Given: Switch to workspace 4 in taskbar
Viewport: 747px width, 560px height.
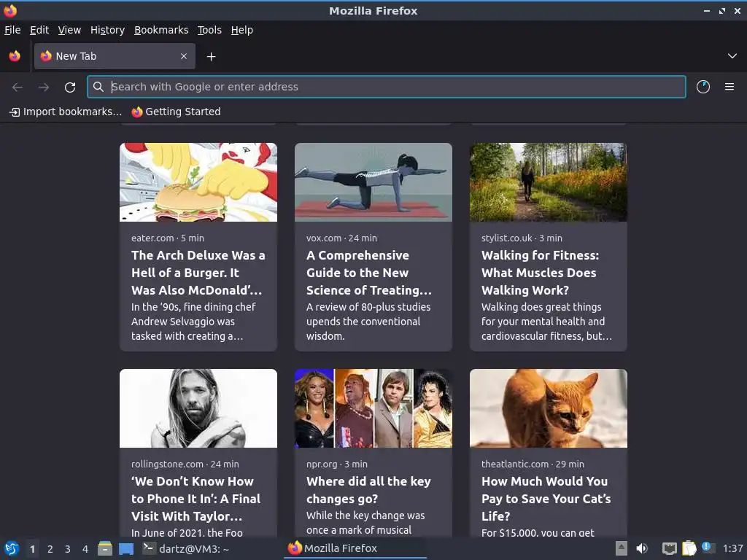Looking at the screenshot, I should 85,549.
